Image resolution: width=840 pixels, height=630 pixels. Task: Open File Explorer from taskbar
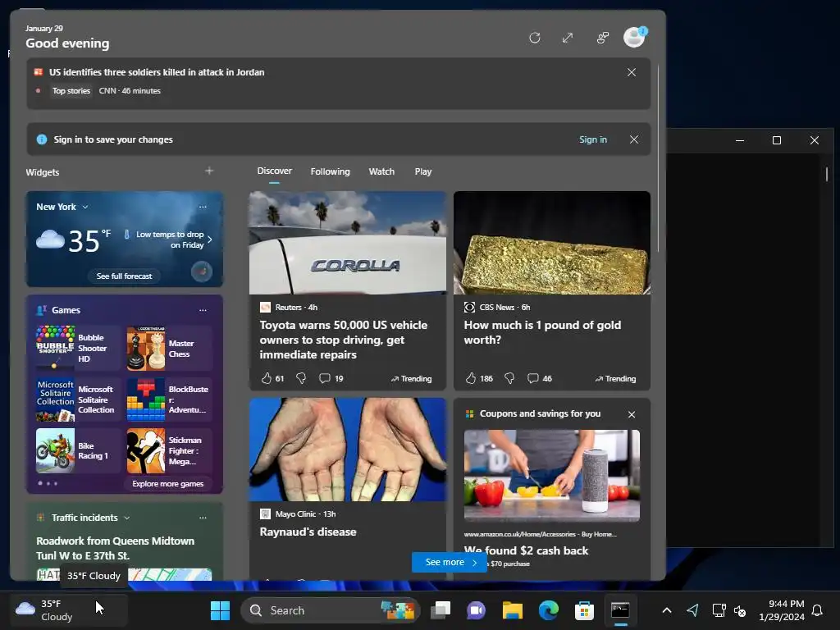[x=512, y=610]
